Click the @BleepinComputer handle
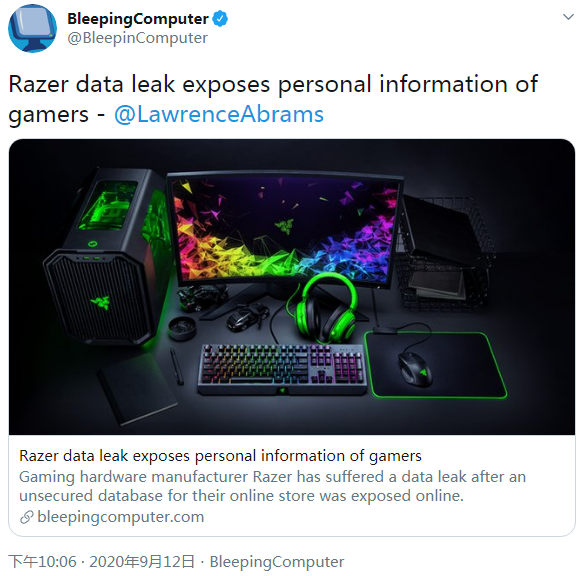Image resolution: width=584 pixels, height=576 pixels. point(137,38)
